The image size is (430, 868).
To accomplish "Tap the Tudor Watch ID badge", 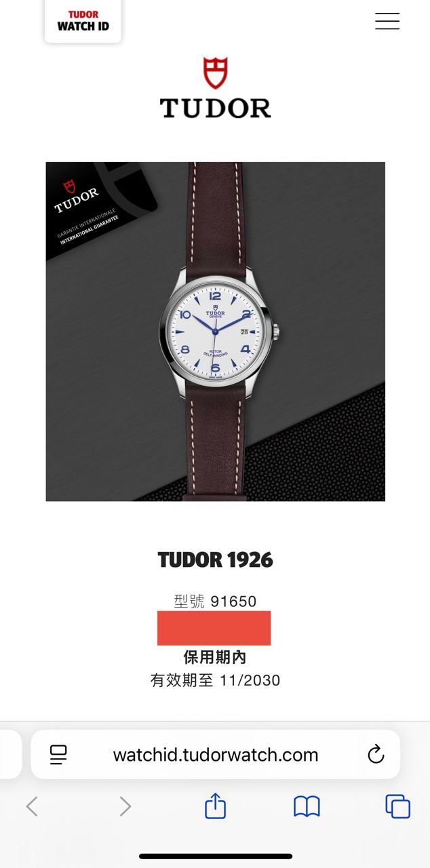I will pyautogui.click(x=83, y=21).
